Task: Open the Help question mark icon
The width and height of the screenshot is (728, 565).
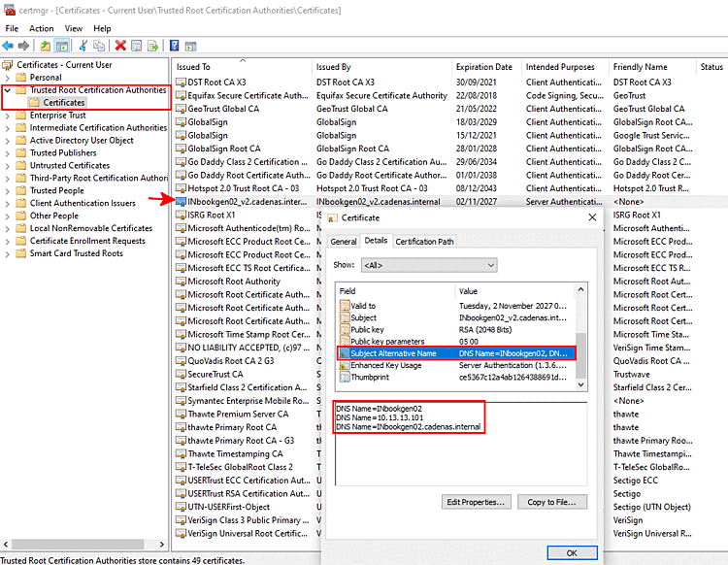Action: 174,46
